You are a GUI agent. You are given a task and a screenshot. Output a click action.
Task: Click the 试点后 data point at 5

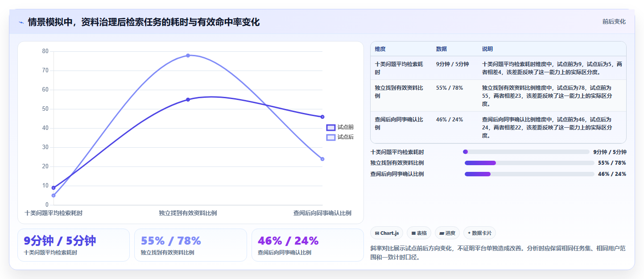pos(54,196)
